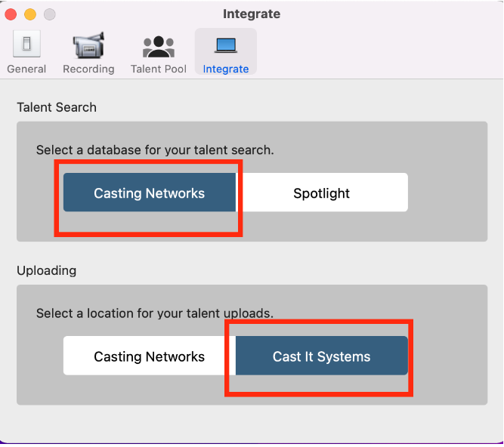The width and height of the screenshot is (504, 447).
Task: Click the General light switch icon
Action: [26, 46]
